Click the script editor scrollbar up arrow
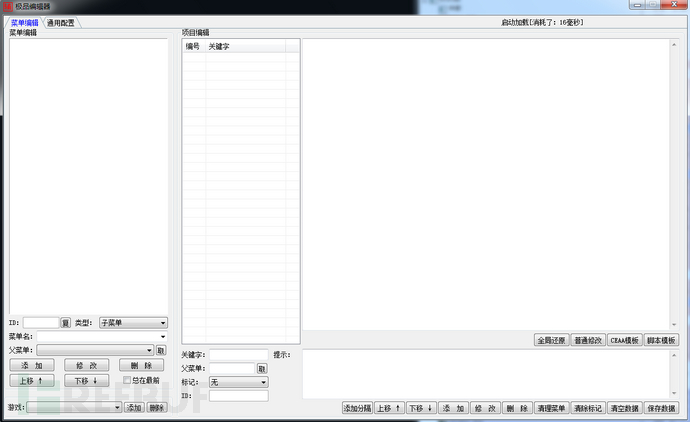The image size is (690, 422). [x=674, y=44]
